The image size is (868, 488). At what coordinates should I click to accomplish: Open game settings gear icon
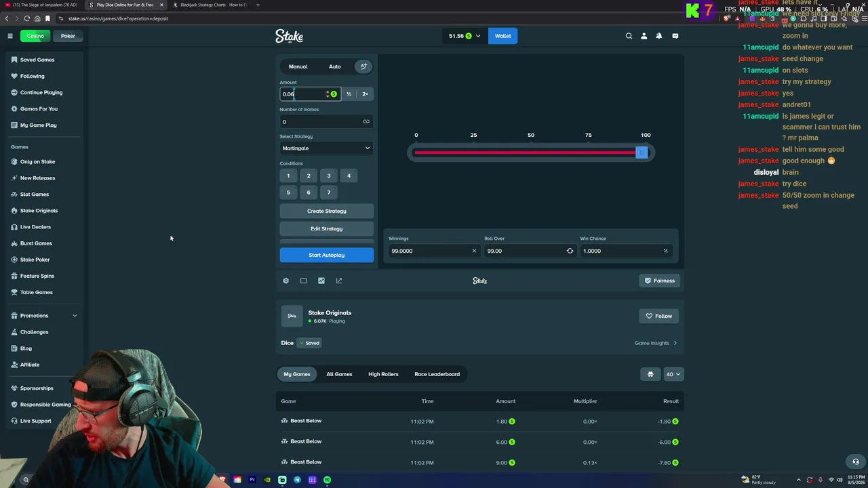coord(285,281)
